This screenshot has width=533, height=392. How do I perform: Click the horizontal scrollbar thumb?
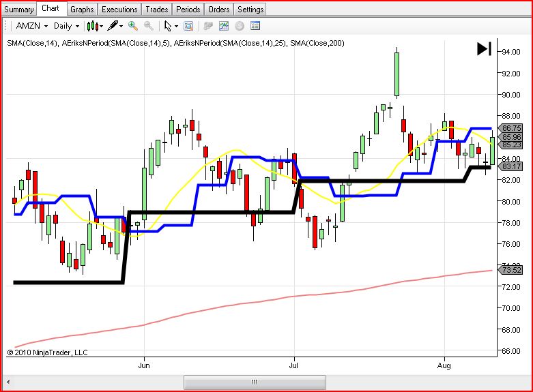[255, 382]
